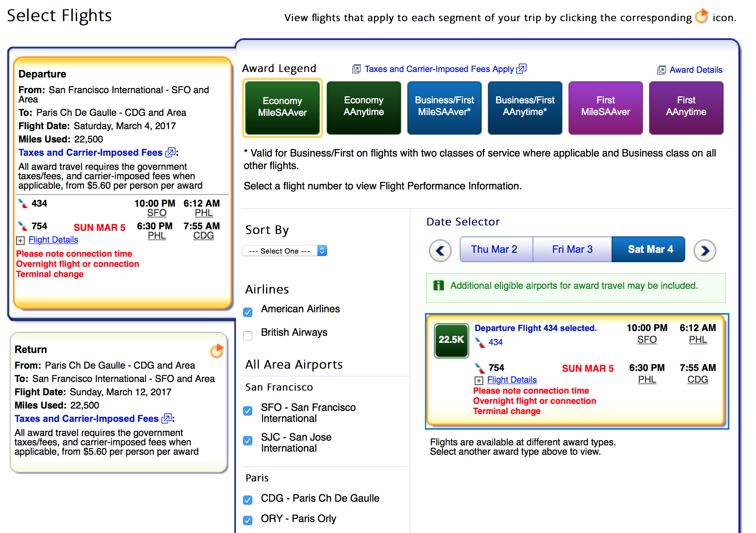The width and height of the screenshot is (756, 533).
Task: Open Flight Details link in selected flight card
Action: point(512,380)
